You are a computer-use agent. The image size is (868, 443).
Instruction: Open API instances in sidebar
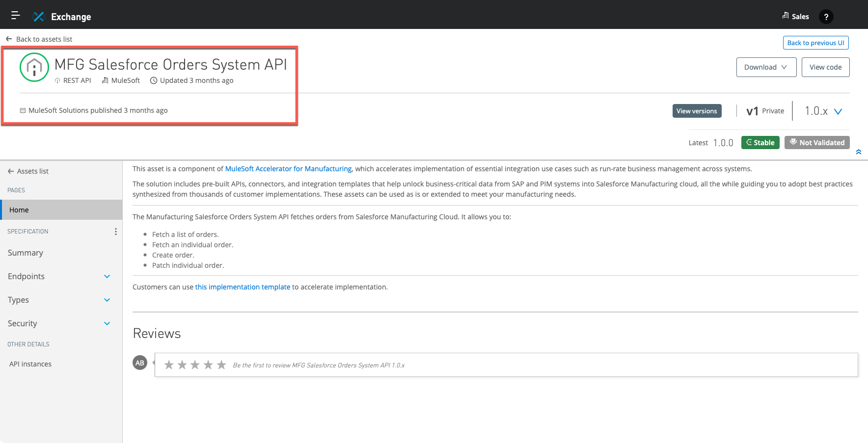point(30,364)
